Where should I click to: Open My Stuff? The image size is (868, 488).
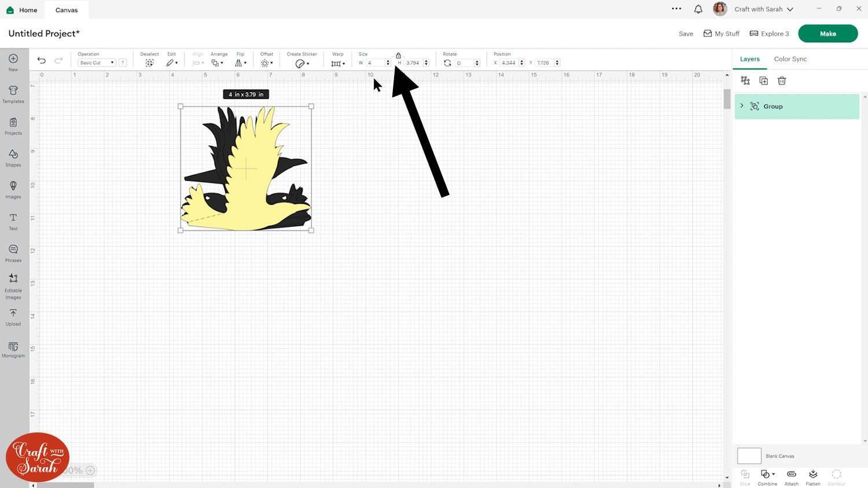[721, 34]
